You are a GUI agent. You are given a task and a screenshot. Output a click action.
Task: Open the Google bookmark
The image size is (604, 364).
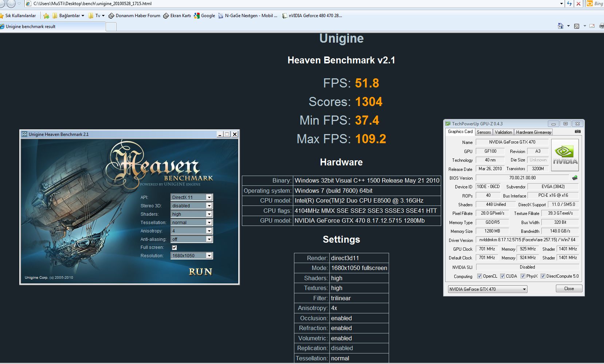(205, 16)
